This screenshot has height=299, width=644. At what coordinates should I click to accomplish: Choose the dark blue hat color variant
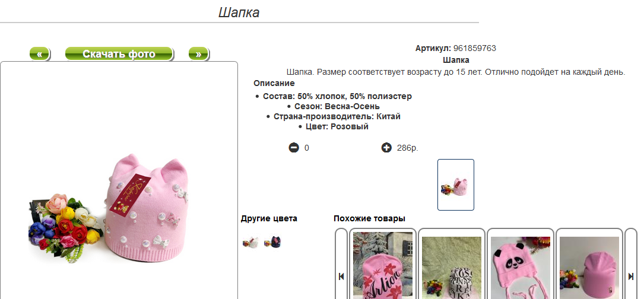pos(272,241)
